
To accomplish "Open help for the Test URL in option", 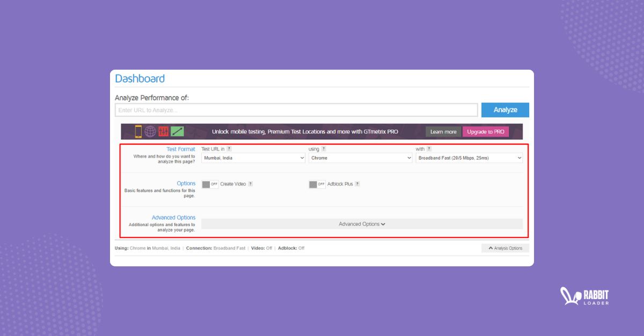I will [x=229, y=149].
